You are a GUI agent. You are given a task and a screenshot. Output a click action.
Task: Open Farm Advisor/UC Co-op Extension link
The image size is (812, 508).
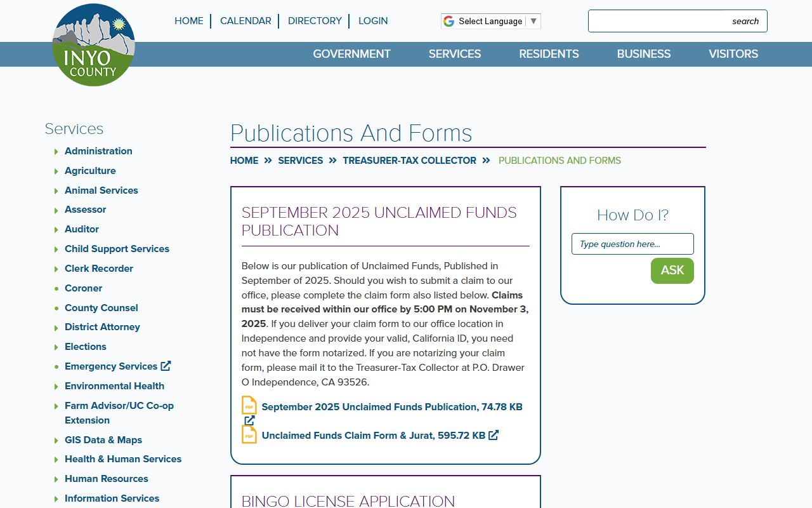pyautogui.click(x=119, y=413)
